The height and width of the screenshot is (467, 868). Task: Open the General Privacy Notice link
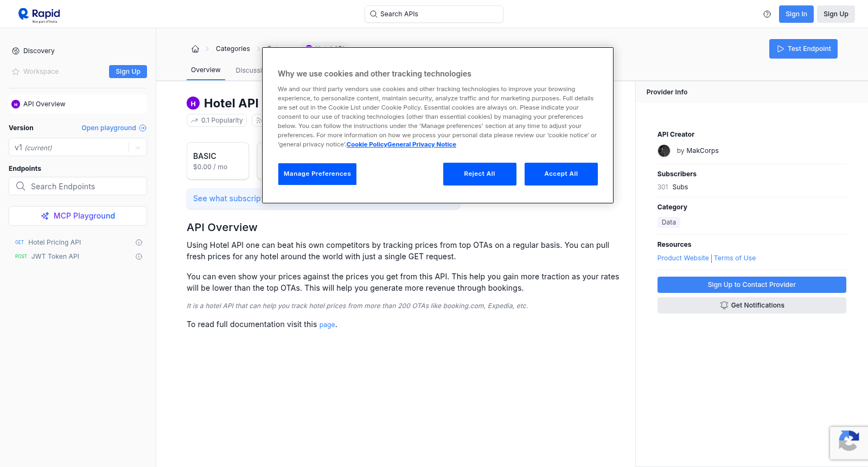[422, 144]
